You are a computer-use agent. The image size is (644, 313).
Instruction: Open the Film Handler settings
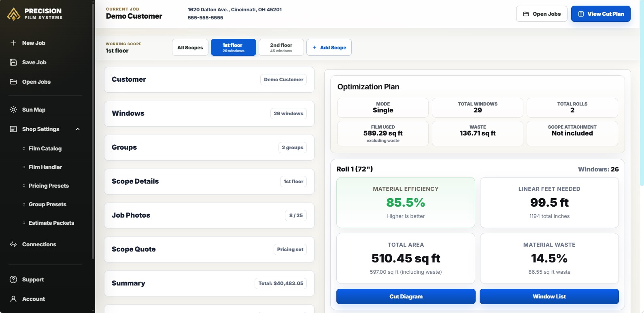click(x=45, y=167)
